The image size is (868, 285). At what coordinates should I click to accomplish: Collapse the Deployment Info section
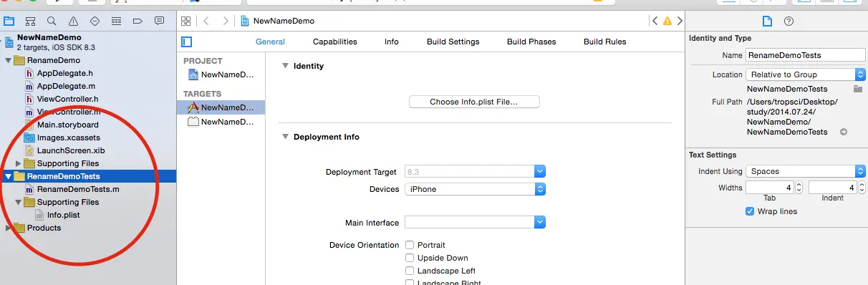click(x=285, y=137)
